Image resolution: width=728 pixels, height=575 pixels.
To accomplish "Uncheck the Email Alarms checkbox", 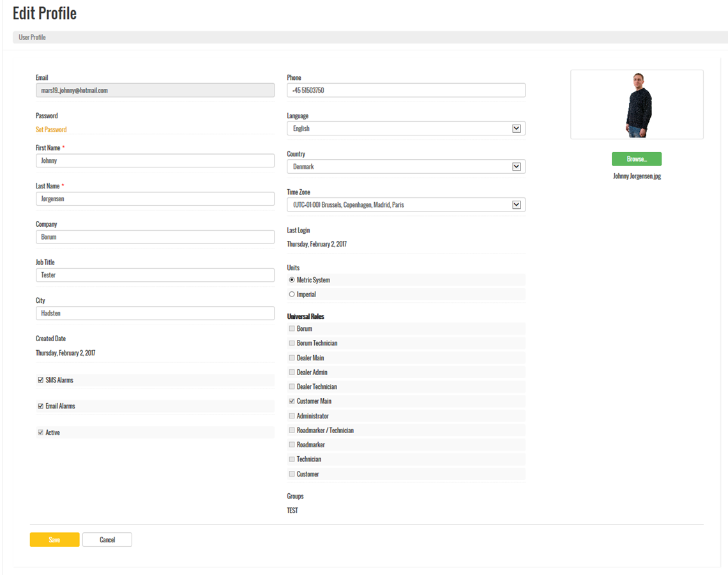I will [41, 406].
